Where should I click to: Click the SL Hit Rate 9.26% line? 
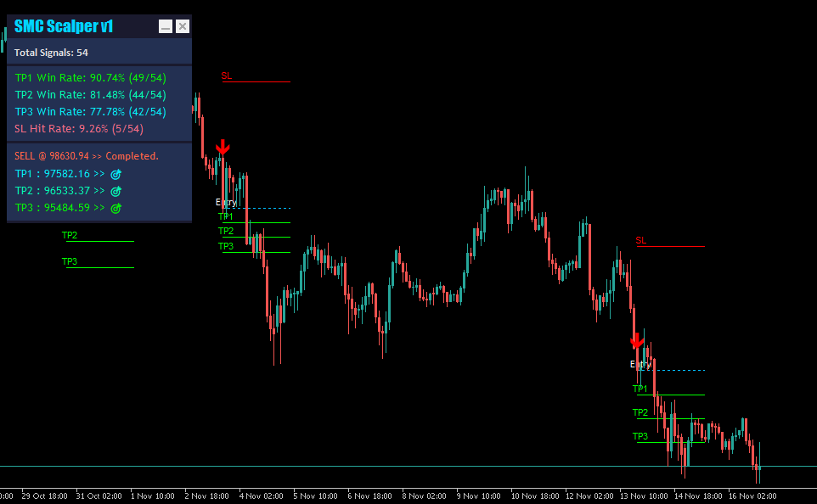click(79, 129)
